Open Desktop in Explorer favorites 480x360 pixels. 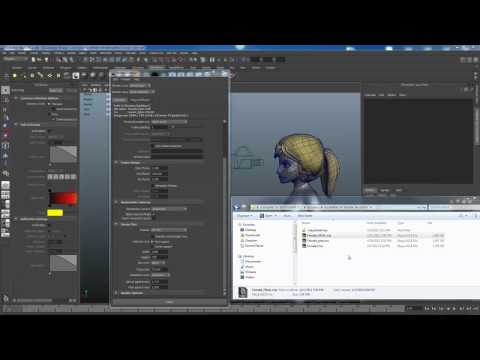[x=248, y=230]
